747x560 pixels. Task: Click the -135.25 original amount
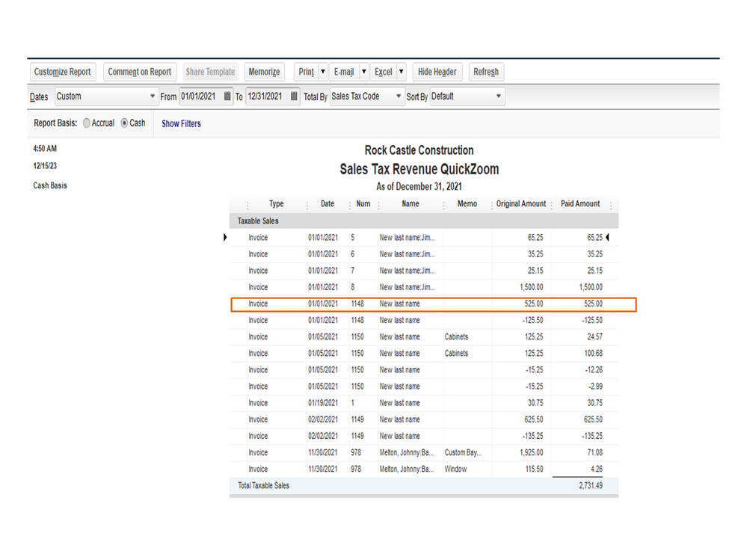(x=532, y=436)
